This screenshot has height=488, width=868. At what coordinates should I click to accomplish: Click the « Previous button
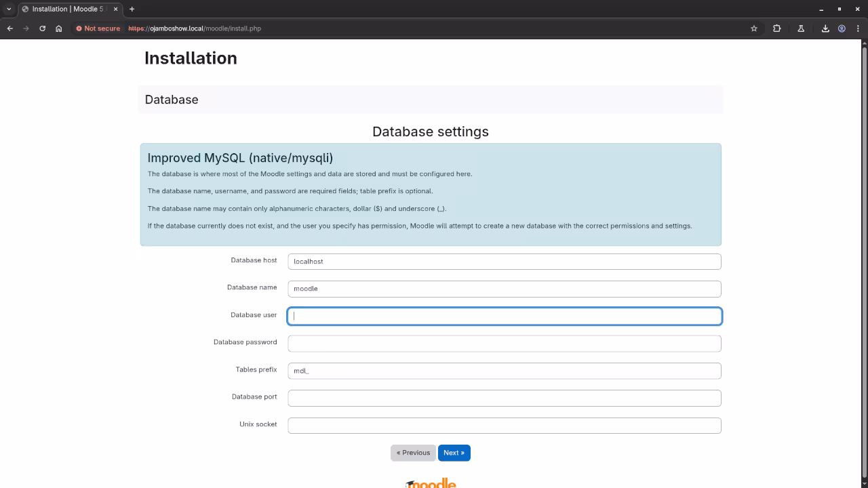tap(413, 453)
